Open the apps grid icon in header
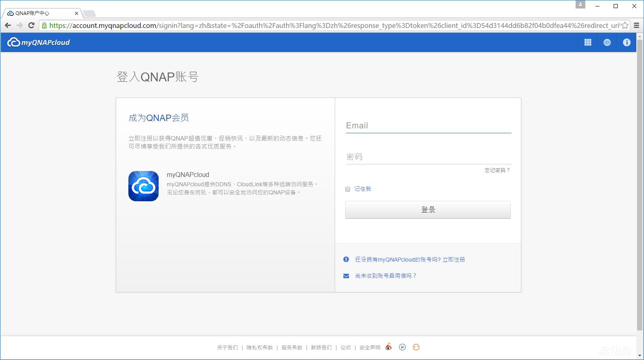644x360 pixels. click(x=588, y=42)
